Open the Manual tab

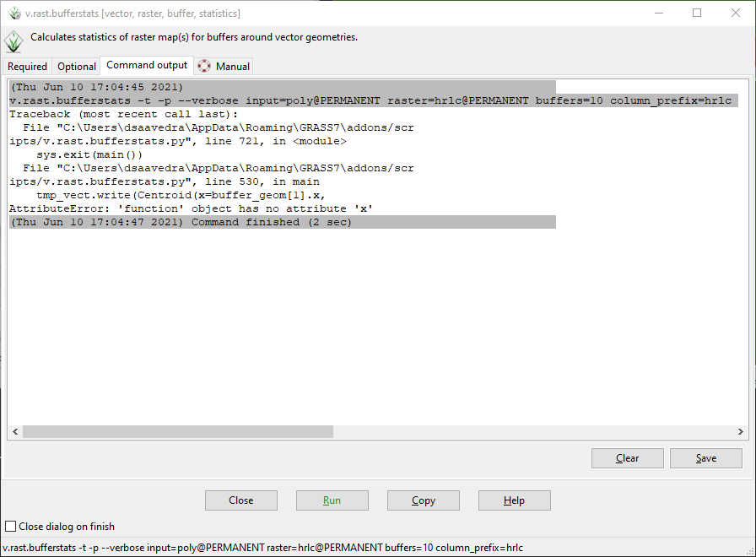230,65
